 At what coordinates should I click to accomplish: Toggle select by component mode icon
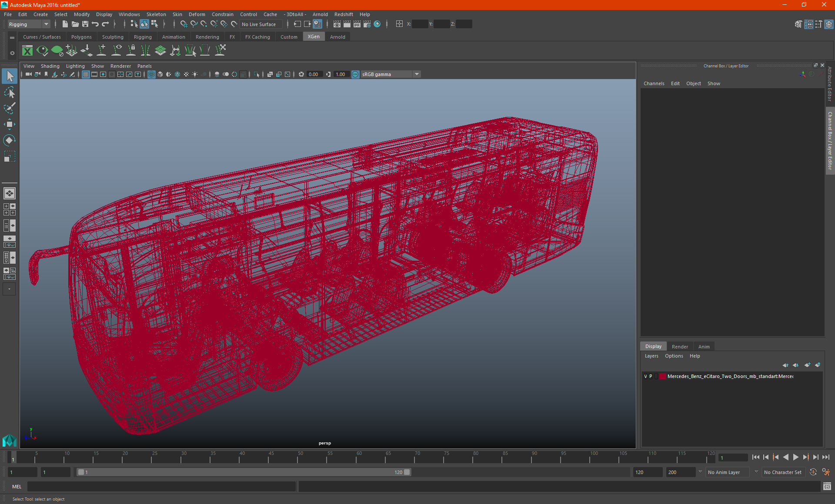click(154, 24)
